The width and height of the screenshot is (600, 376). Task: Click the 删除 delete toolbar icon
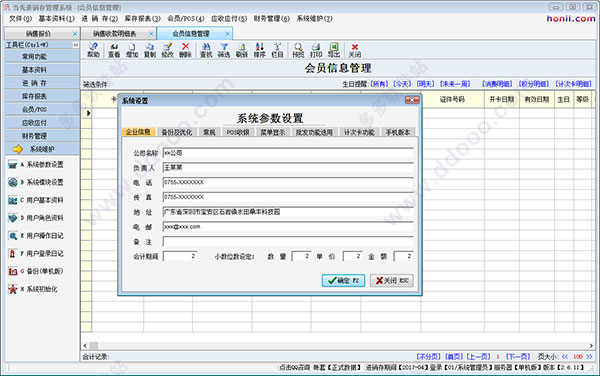coord(185,50)
